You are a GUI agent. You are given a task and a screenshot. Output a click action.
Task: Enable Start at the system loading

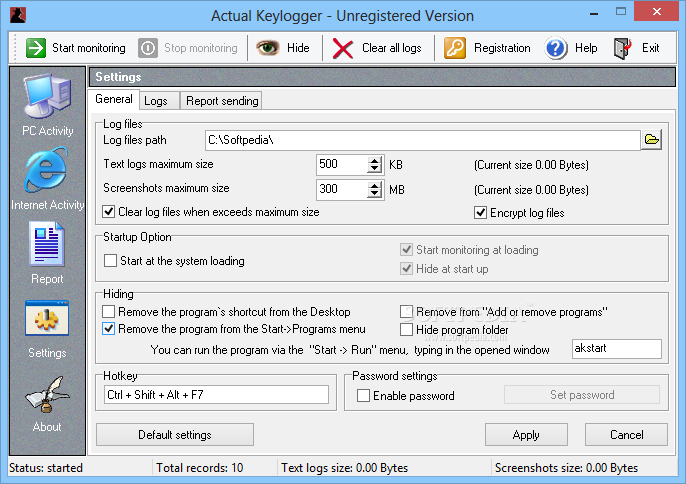tap(110, 261)
